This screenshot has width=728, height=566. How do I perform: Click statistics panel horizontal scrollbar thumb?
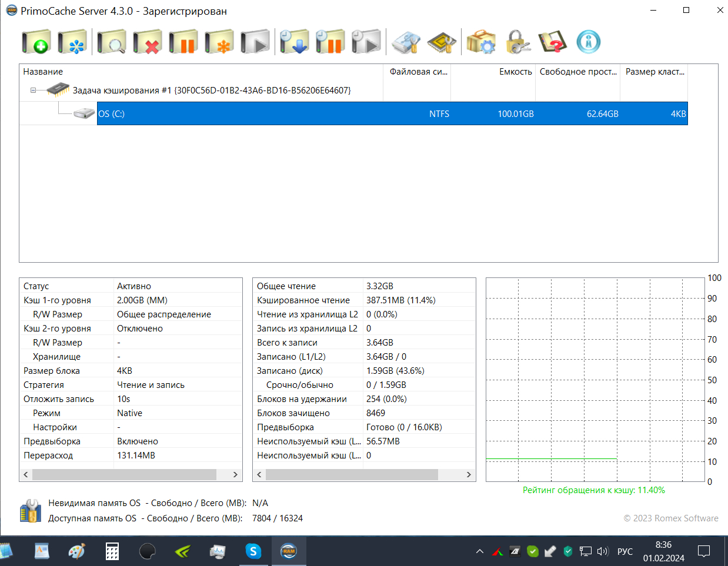coord(352,474)
